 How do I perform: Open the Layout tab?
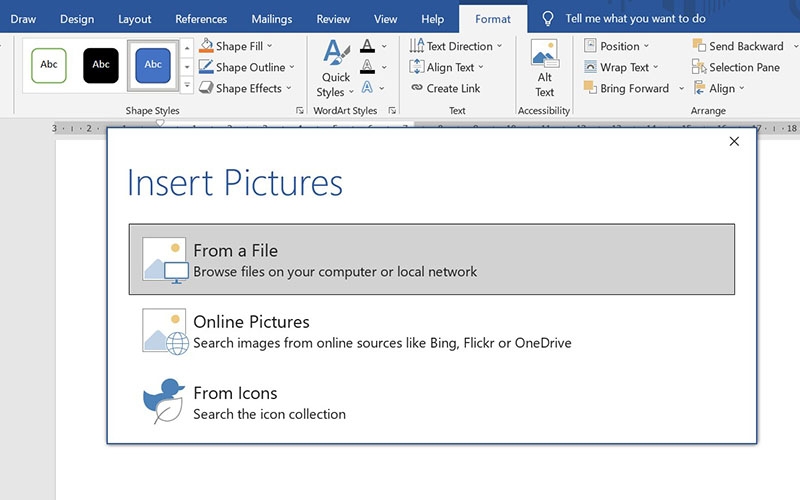[135, 19]
